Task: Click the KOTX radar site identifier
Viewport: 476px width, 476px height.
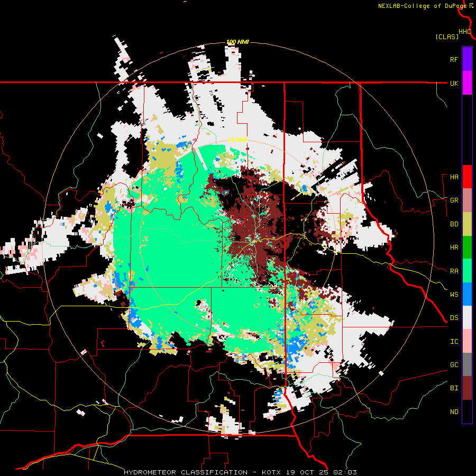Action: tap(271, 472)
